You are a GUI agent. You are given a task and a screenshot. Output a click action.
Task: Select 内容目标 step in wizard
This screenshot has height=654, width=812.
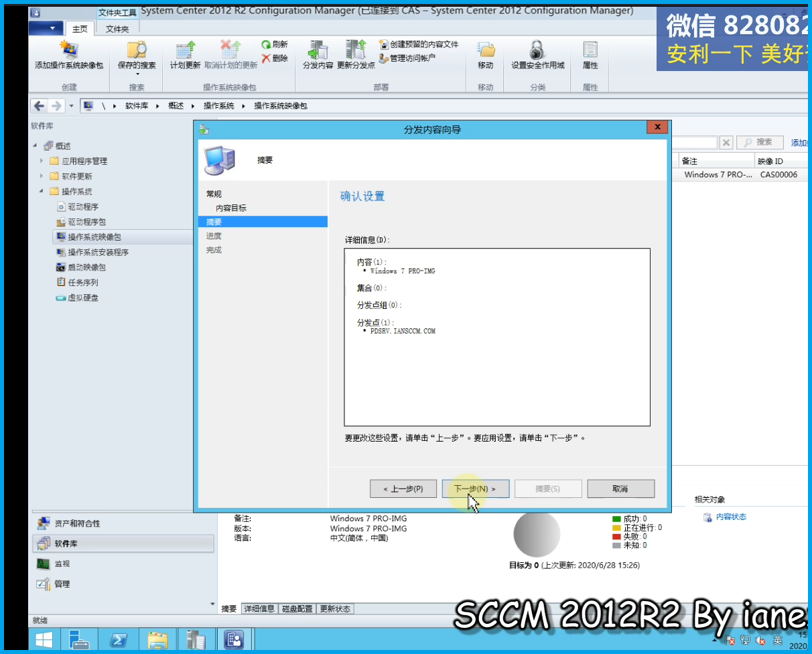pyautogui.click(x=231, y=208)
